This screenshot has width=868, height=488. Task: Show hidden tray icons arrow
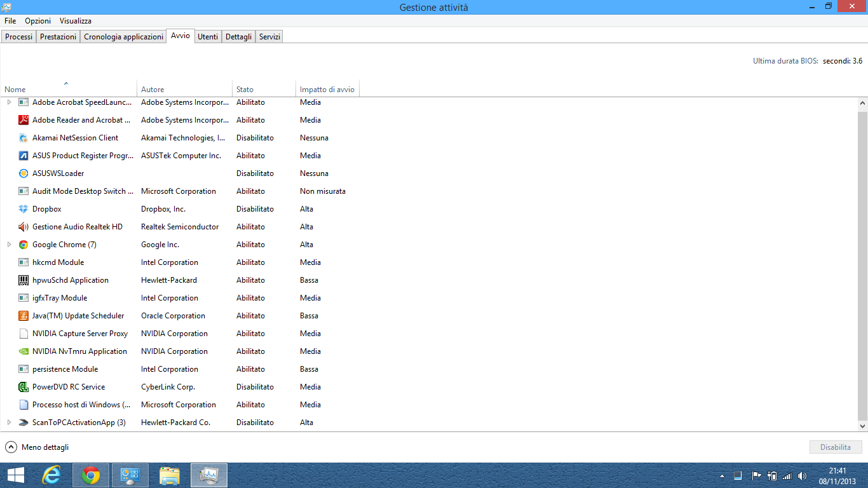click(x=722, y=475)
